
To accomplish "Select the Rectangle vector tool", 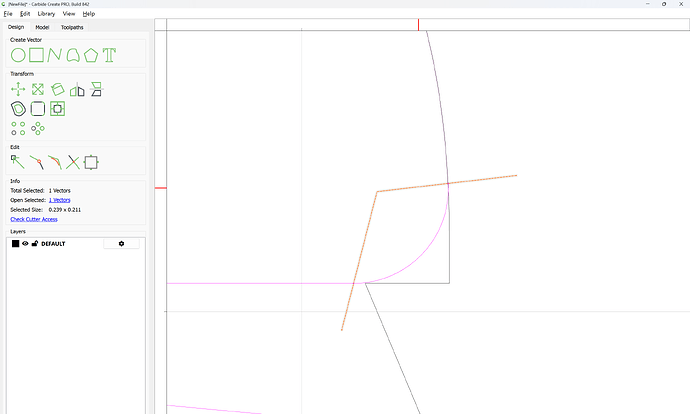I will (36, 55).
